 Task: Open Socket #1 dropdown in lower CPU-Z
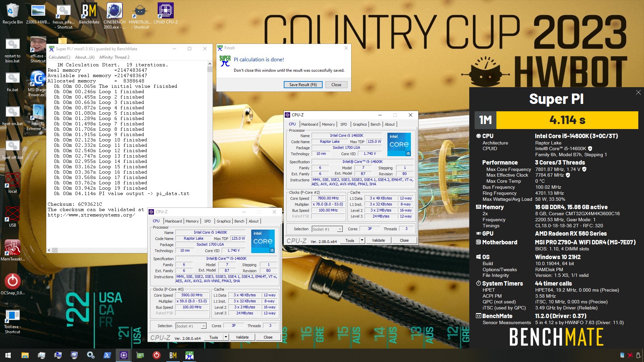coord(191,326)
